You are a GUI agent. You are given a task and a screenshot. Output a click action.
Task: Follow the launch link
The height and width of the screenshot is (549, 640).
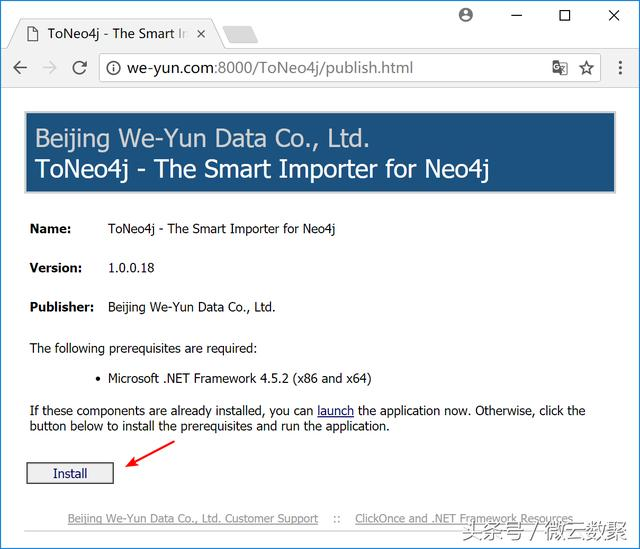tap(336, 410)
